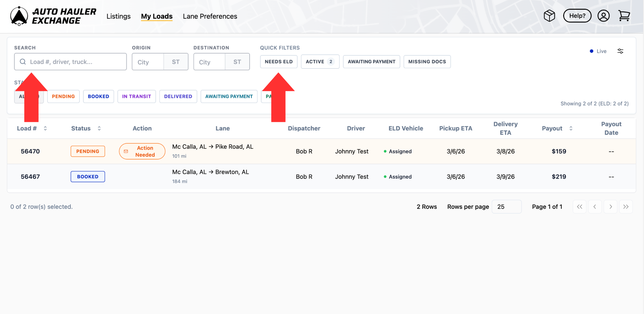This screenshot has height=314, width=644.
Task: Filter by In Transit status
Action: click(136, 96)
